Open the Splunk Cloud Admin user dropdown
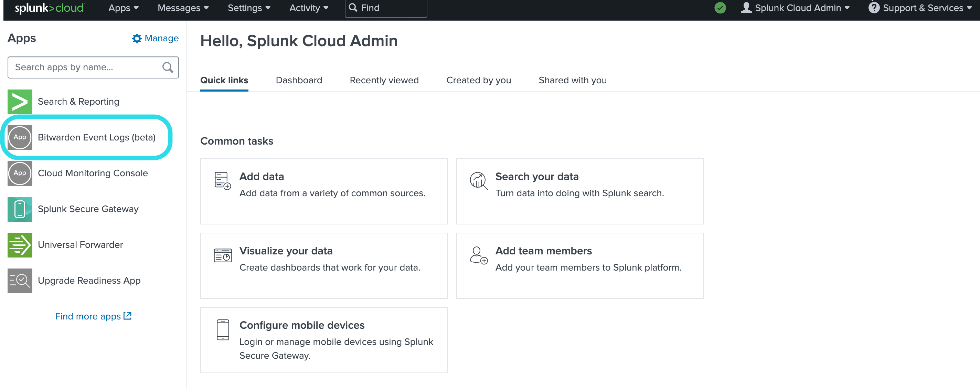 point(796,8)
